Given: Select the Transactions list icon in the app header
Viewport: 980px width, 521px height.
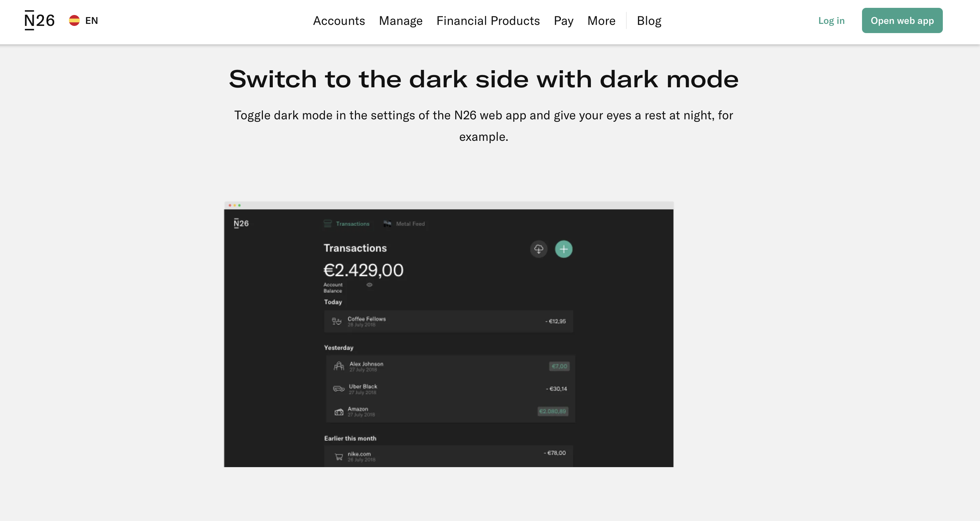Looking at the screenshot, I should click(x=328, y=224).
